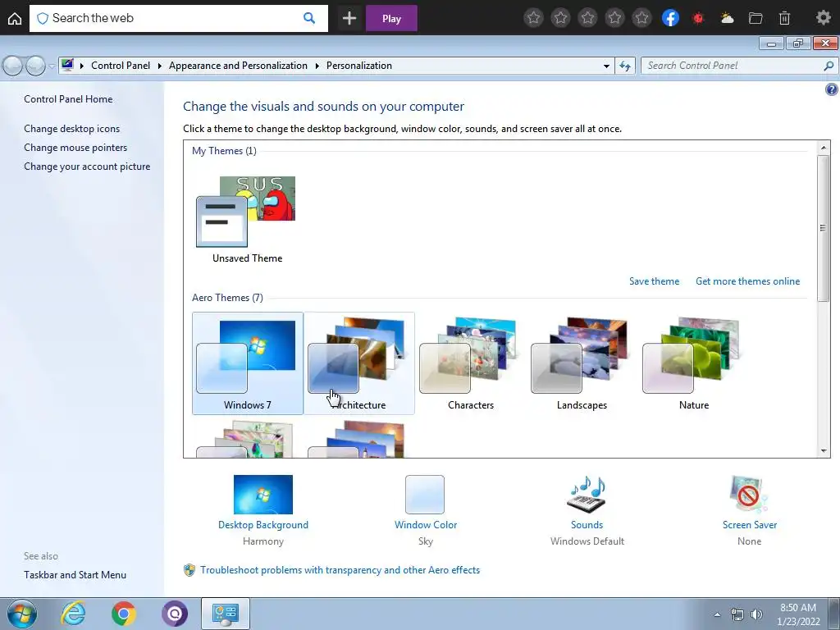Show hidden tray icons arrow
Viewport: 840px width, 630px height.
(x=717, y=614)
